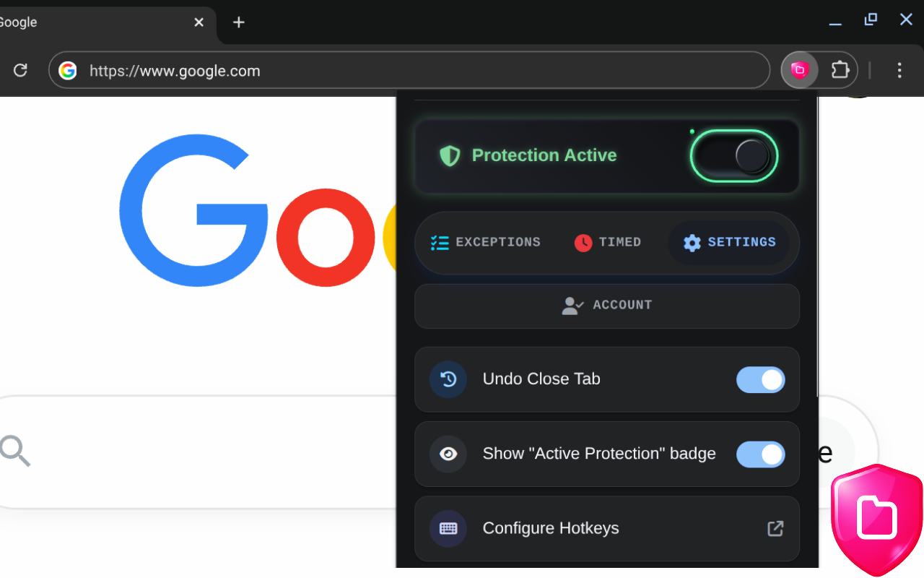Image resolution: width=924 pixels, height=578 pixels.
Task: Disable the Undo Close Tab toggle
Action: click(x=760, y=380)
